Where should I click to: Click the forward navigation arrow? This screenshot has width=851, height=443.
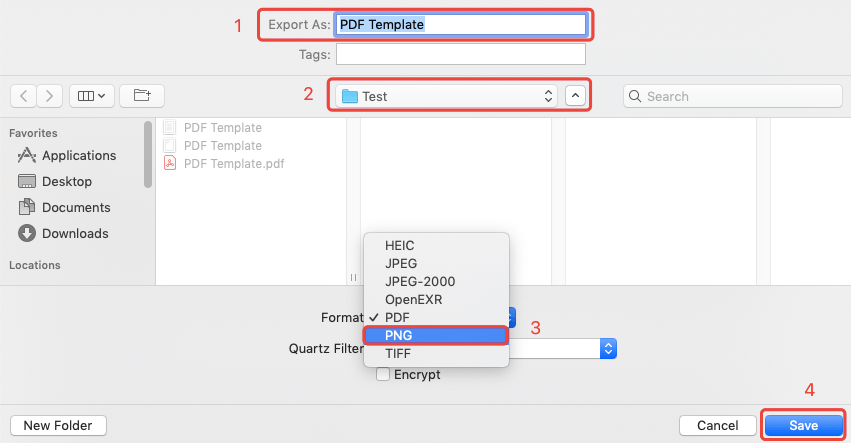click(x=50, y=96)
